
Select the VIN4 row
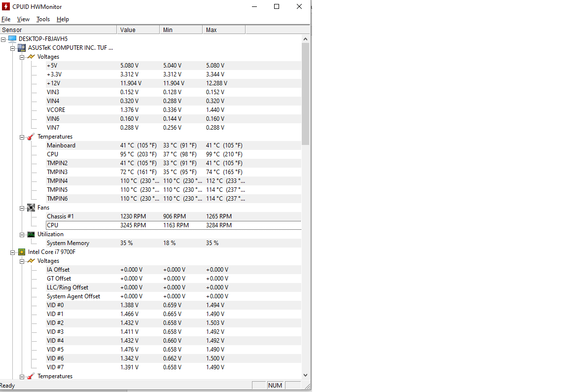click(173, 101)
